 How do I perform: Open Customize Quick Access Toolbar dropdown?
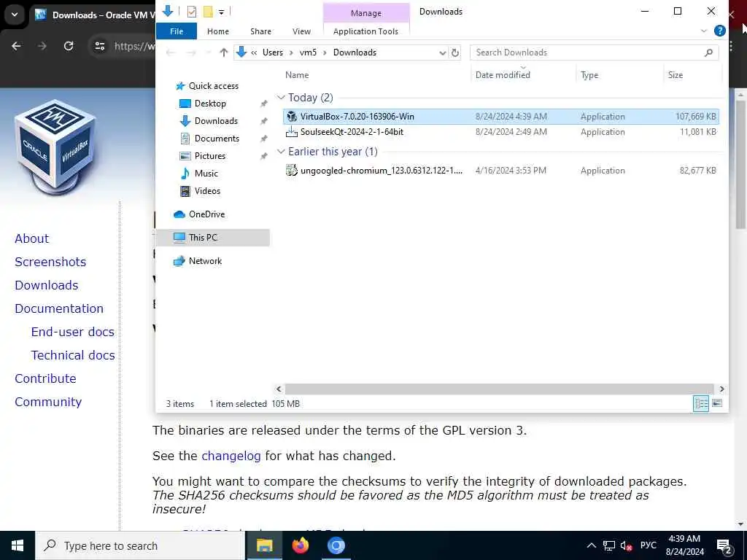coord(222,12)
